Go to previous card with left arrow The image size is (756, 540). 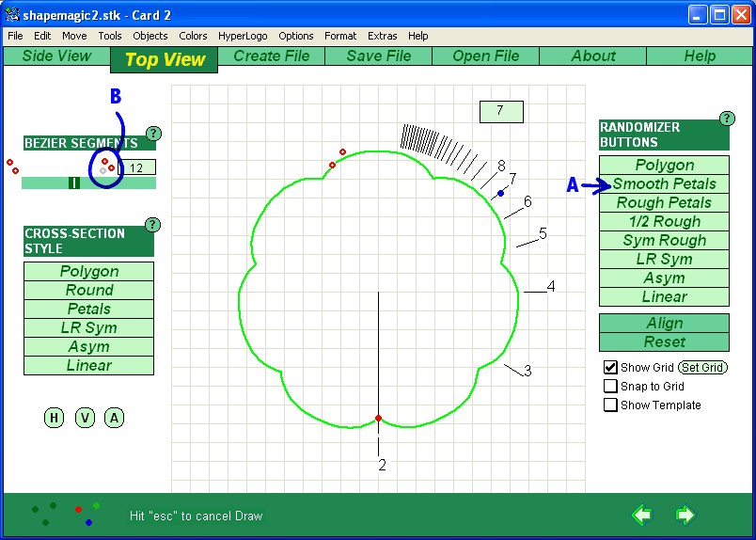(641, 515)
